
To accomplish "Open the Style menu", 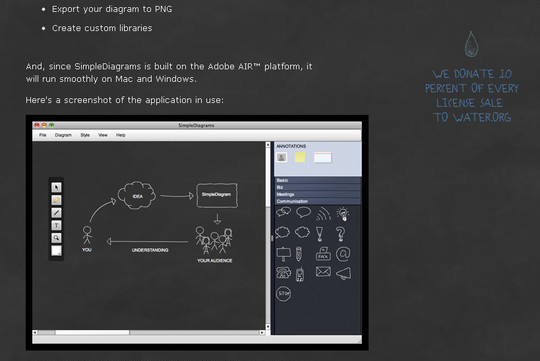I will [85, 135].
